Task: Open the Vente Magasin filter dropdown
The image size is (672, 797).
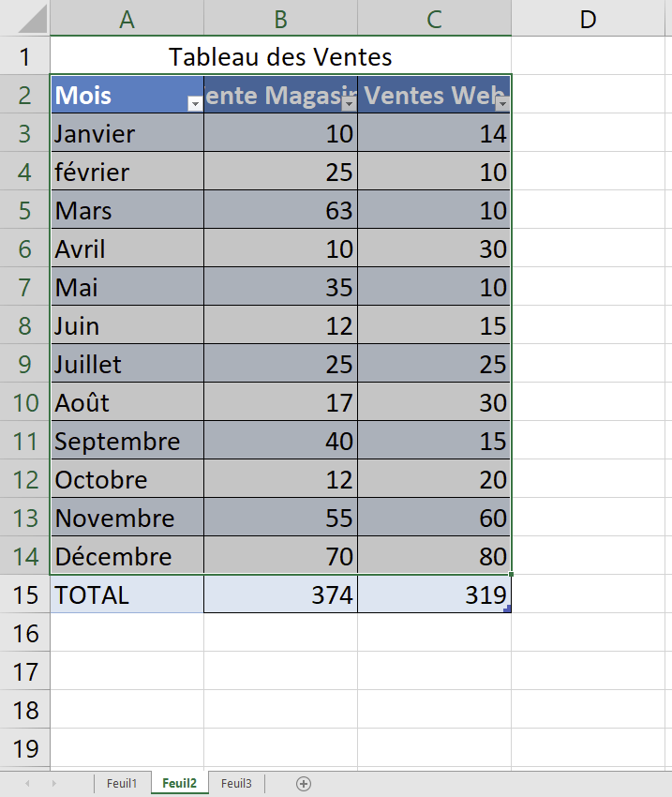Action: tap(349, 104)
